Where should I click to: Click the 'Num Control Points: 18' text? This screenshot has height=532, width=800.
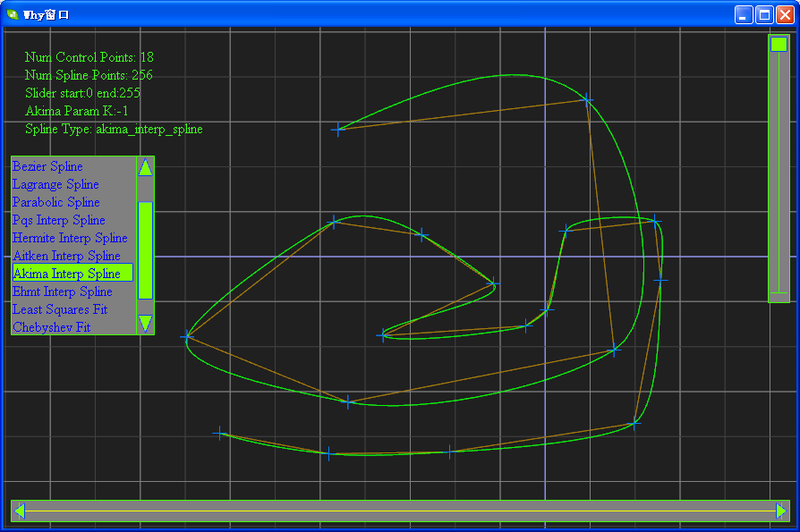point(89,57)
